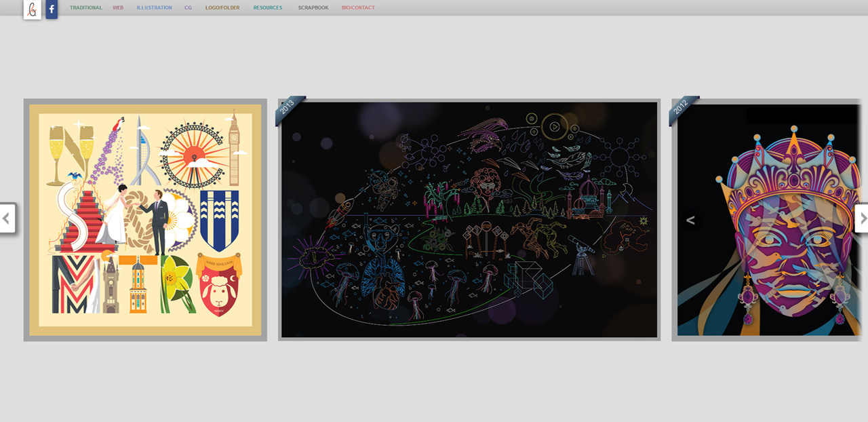
Task: Open the SCRAPBOOK link
Action: [313, 8]
